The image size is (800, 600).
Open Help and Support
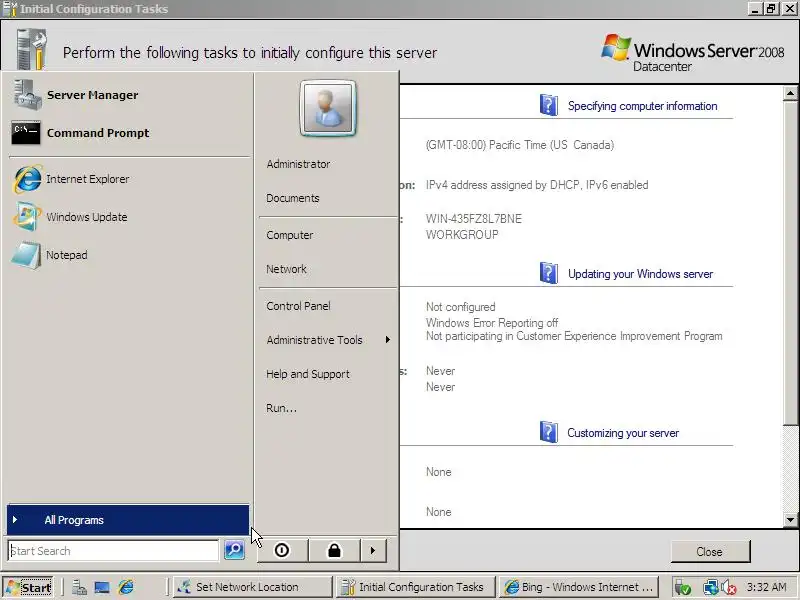[308, 374]
